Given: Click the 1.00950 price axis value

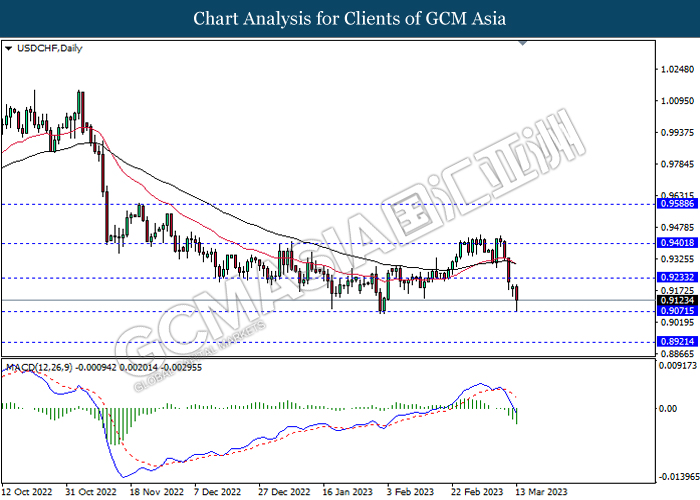Looking at the screenshot, I should (677, 101).
